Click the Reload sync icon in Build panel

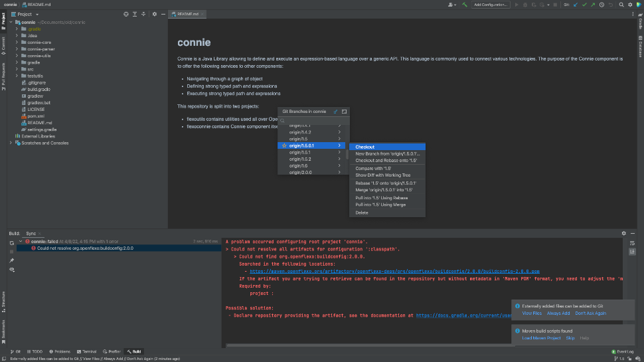12,243
